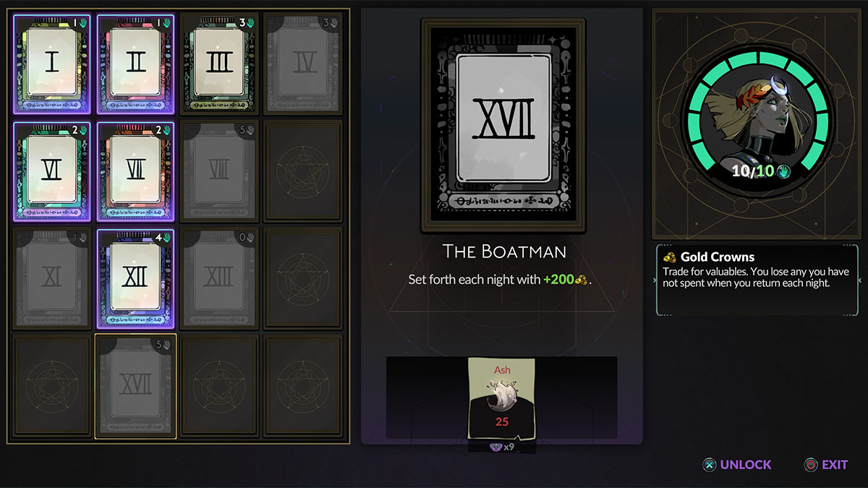Select greyed-out card VIII
The image size is (868, 488).
[218, 171]
